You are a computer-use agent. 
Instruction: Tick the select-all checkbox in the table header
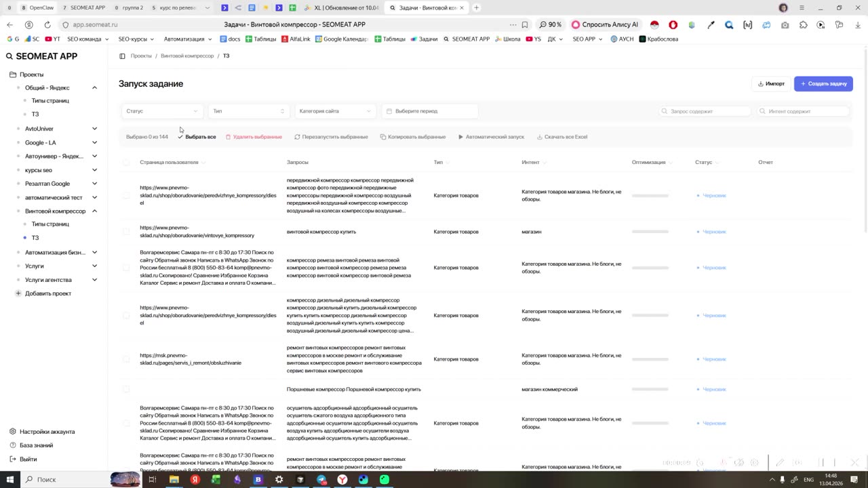[x=126, y=162]
